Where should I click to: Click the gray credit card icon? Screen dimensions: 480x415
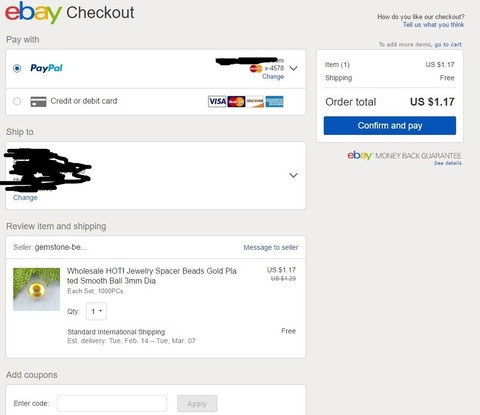point(38,101)
